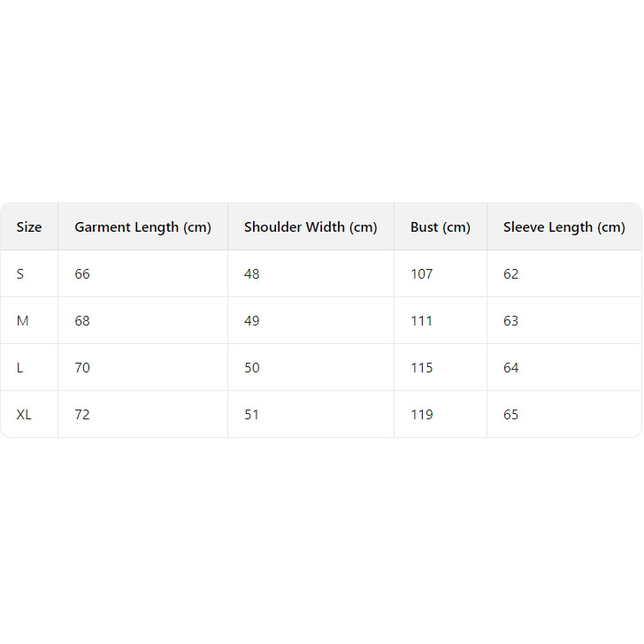
Task: Click garment length value 68
Action: point(82,321)
